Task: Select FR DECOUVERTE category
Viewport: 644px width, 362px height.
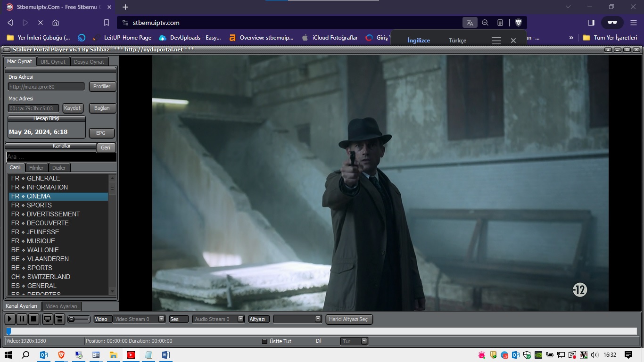Action: pos(58,223)
